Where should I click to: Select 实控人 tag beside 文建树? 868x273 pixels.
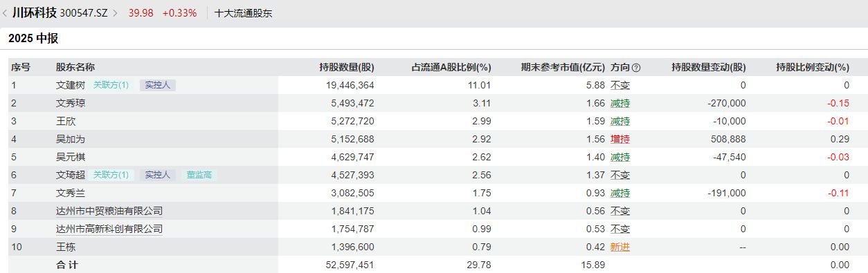tap(158, 86)
